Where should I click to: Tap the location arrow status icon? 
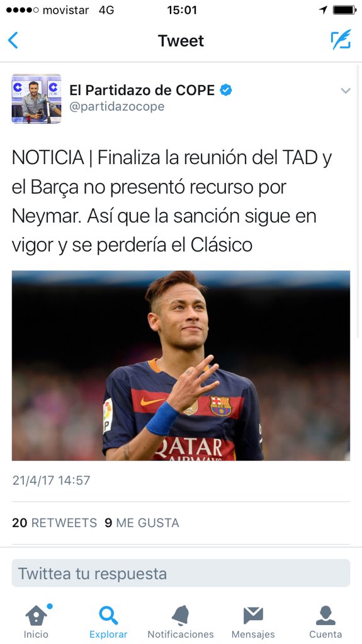(324, 10)
